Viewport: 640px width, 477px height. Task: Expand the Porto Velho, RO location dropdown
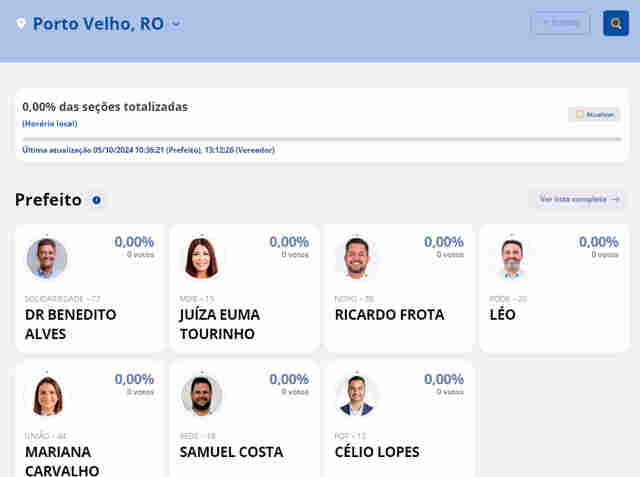pyautogui.click(x=176, y=24)
